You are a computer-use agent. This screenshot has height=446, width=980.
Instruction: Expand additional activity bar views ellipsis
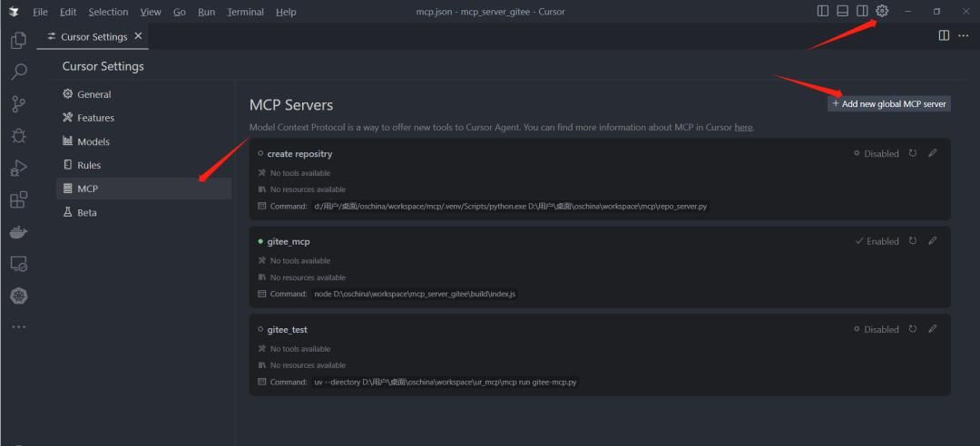18,327
